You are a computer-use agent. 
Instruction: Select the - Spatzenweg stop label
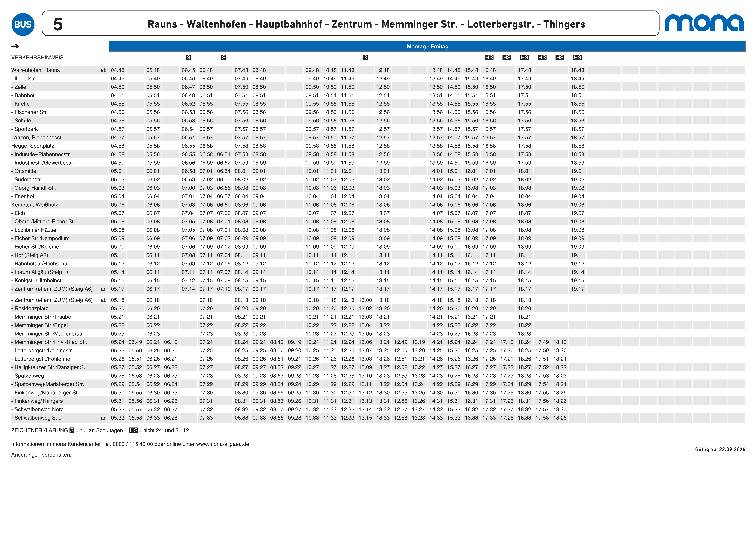[x=28, y=376]
